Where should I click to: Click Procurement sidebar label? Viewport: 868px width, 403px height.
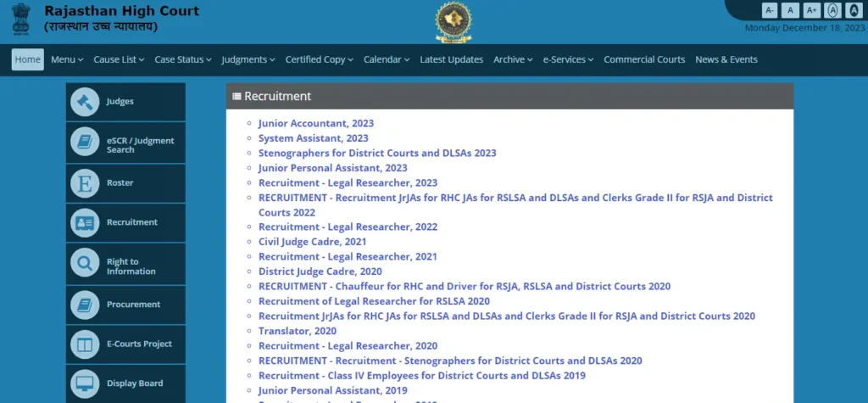point(133,305)
